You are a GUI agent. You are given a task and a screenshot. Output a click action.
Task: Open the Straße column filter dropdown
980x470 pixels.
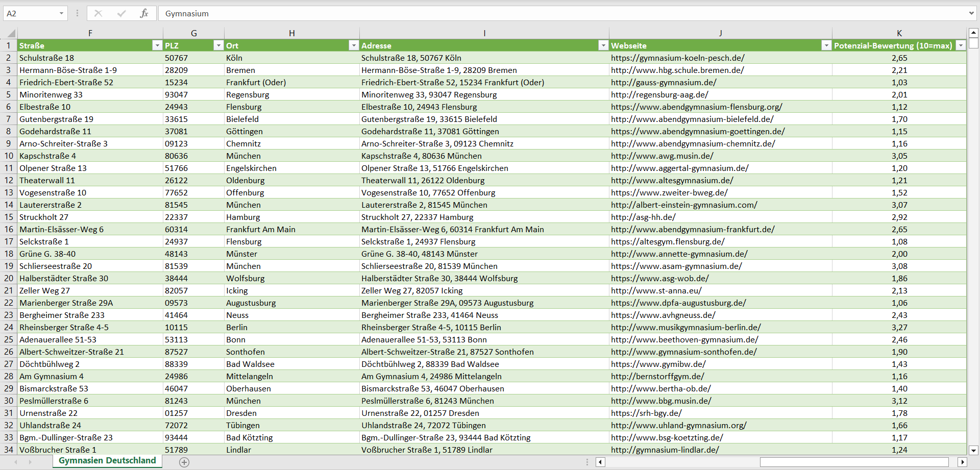(157, 45)
